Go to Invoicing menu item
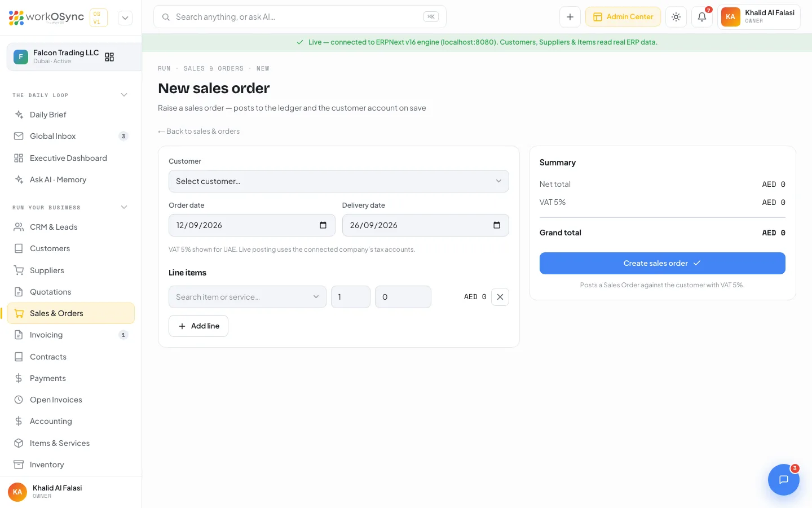This screenshot has height=508, width=812. point(70,335)
